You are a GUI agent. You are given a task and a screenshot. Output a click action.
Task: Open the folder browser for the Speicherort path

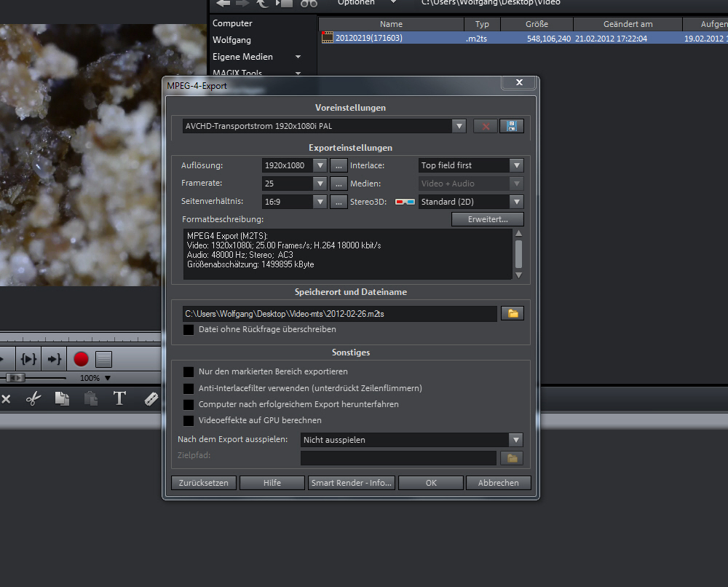pos(513,313)
